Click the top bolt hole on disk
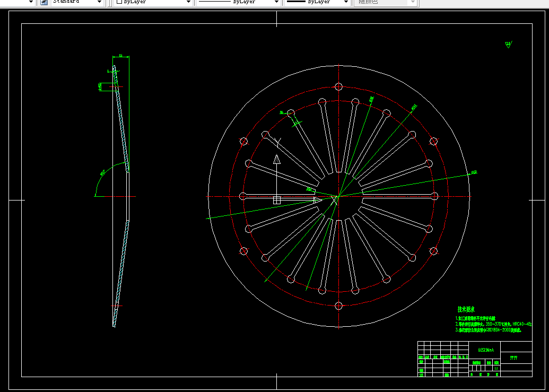 click(x=338, y=86)
